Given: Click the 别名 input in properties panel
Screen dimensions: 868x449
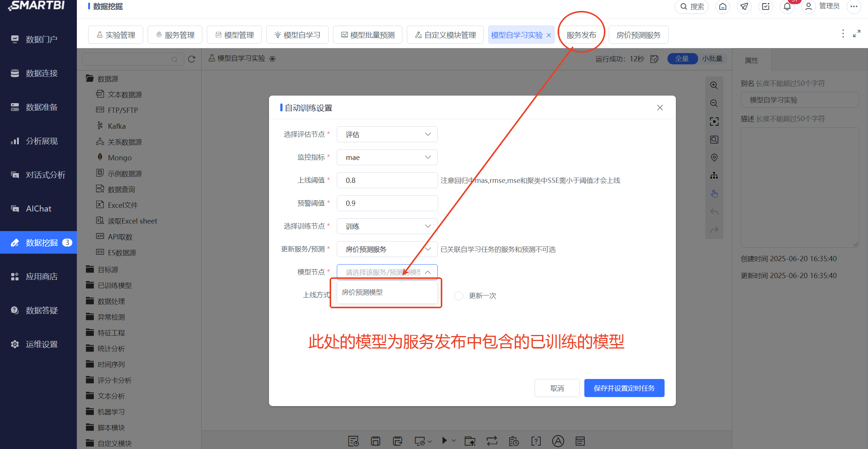Looking at the screenshot, I should click(800, 100).
